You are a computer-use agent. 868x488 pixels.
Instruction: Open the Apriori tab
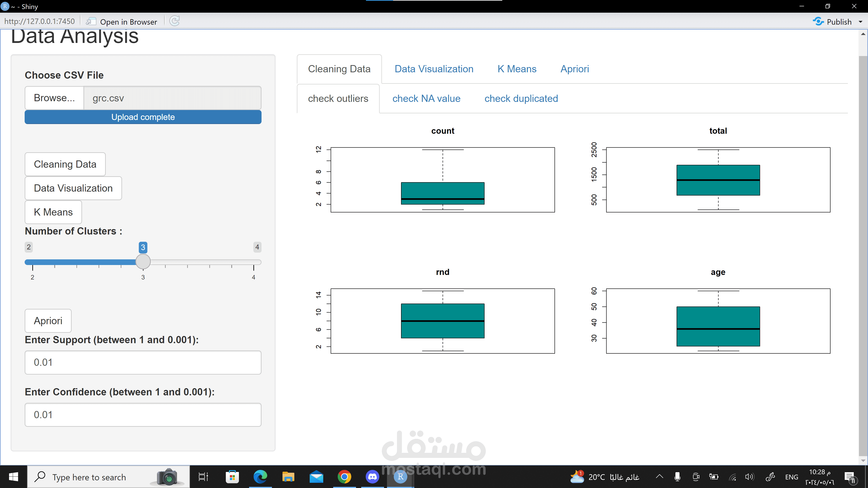[x=575, y=69]
